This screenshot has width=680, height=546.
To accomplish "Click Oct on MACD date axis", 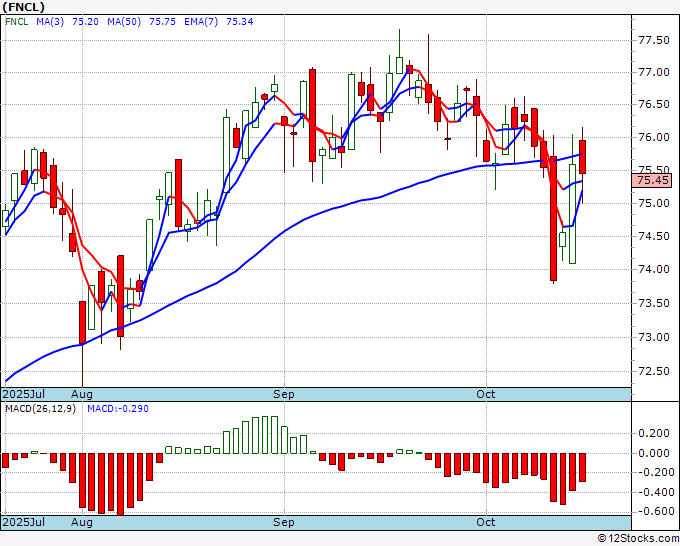I will 485,522.
